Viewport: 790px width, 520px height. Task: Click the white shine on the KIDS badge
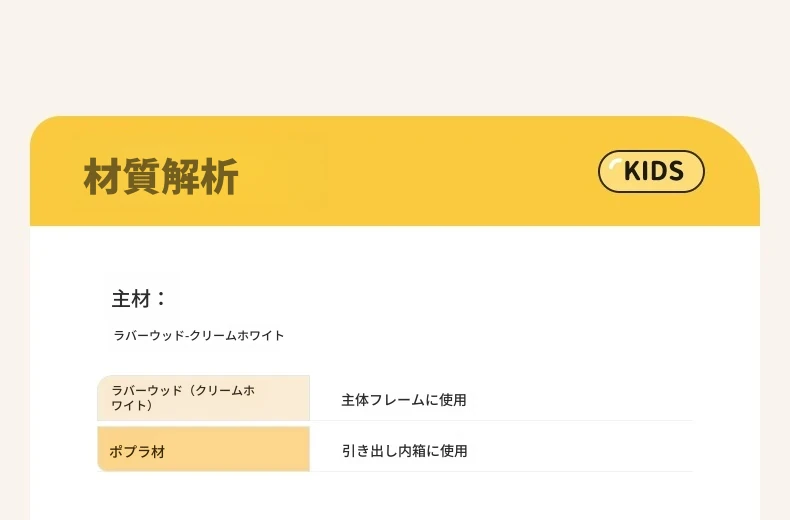click(613, 164)
